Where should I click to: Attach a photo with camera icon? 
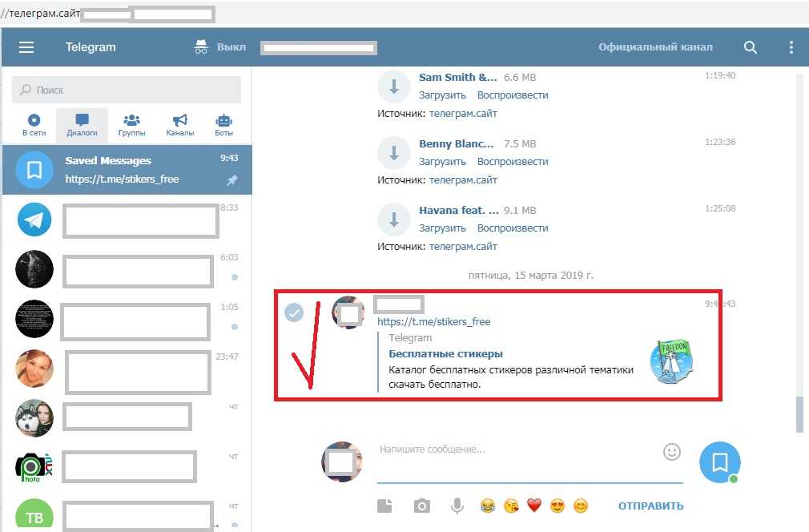421,506
